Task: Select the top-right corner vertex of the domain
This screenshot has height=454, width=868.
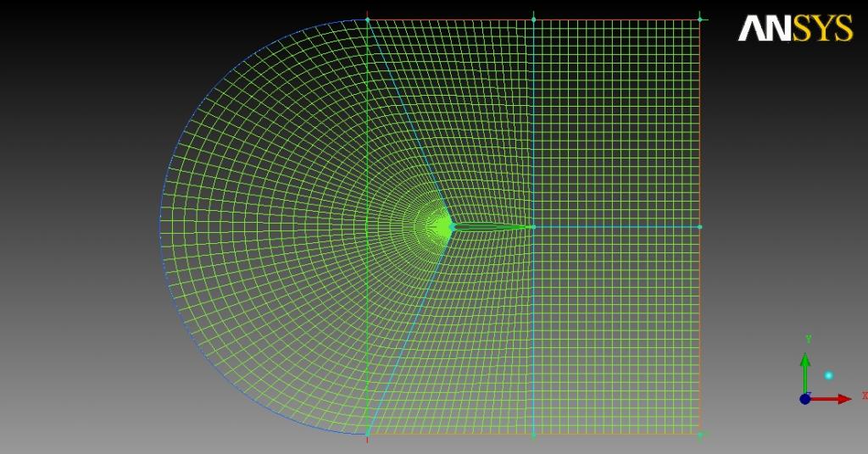Action: click(x=699, y=19)
